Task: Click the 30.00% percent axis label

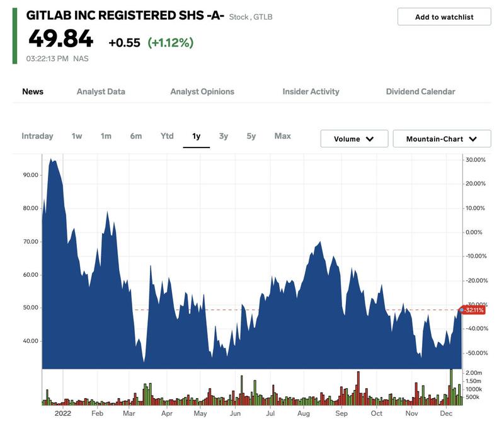Action: [476, 160]
